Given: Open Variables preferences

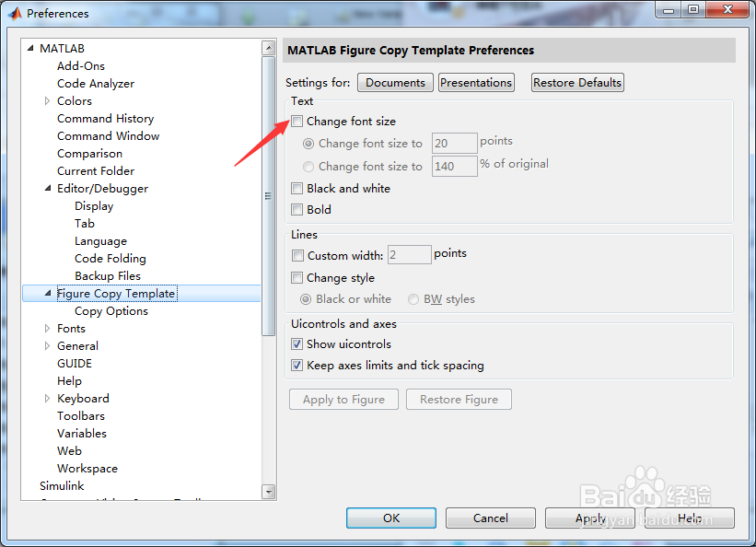Looking at the screenshot, I should tap(81, 433).
